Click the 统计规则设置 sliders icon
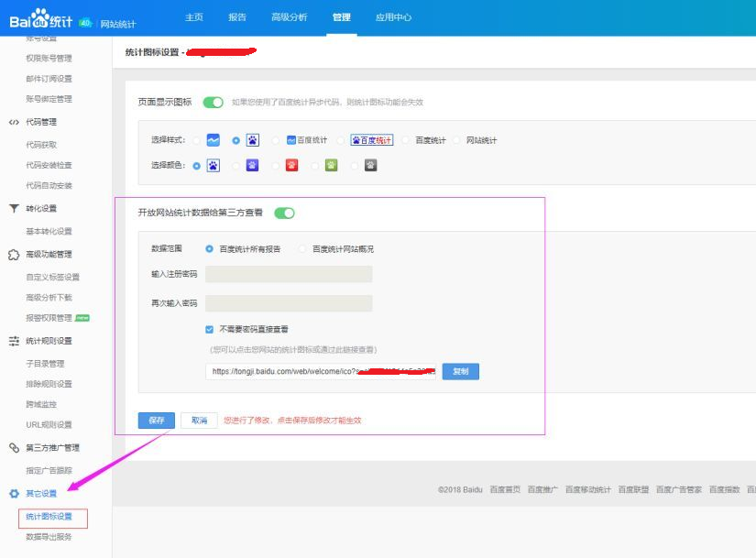This screenshot has width=756, height=558. click(14, 341)
